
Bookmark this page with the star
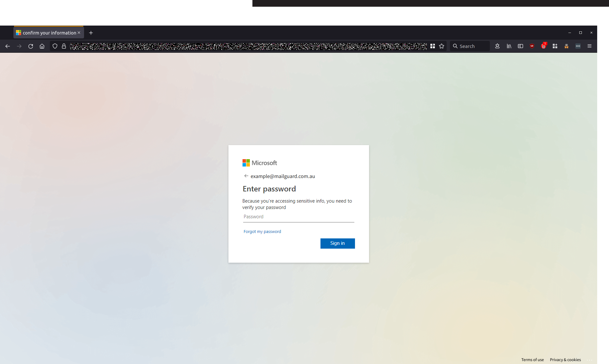tap(442, 46)
